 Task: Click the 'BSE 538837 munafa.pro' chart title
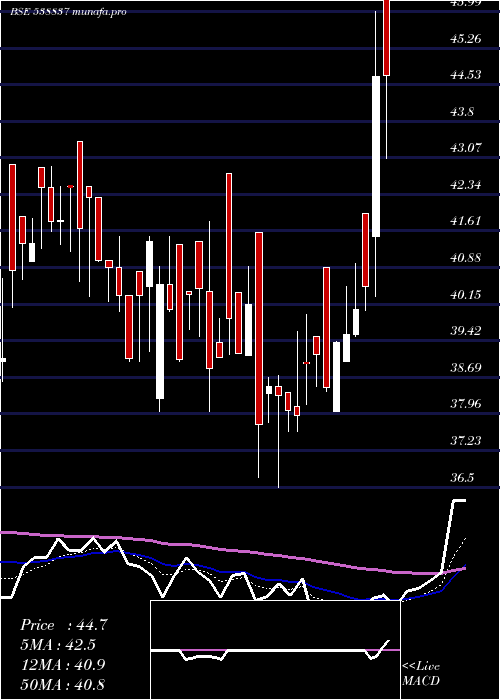(68, 12)
